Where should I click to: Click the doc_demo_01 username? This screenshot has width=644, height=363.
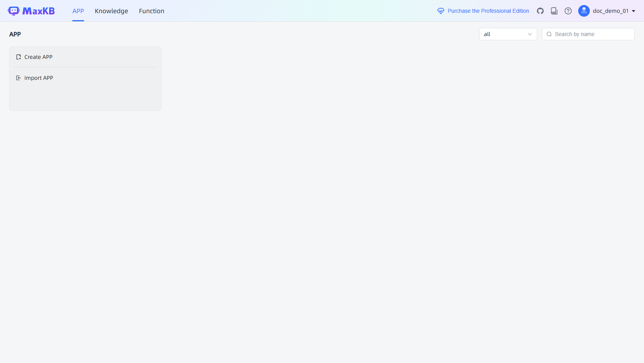point(611,11)
